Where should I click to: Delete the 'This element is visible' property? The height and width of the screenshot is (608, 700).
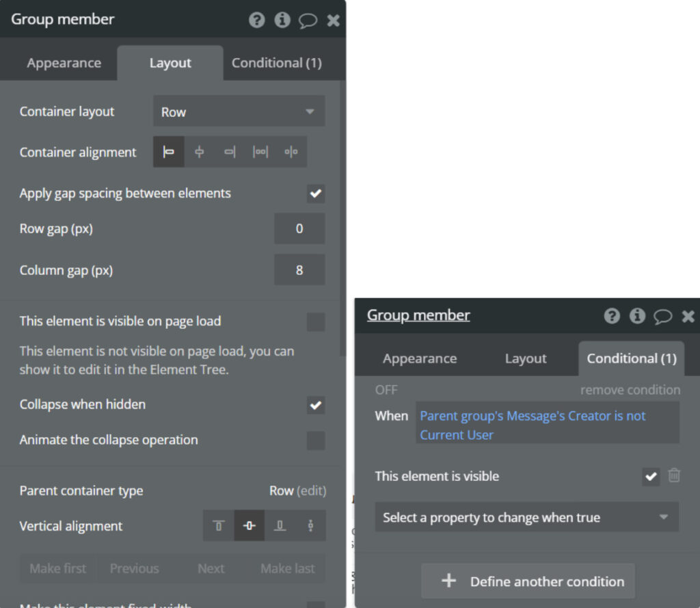click(674, 475)
